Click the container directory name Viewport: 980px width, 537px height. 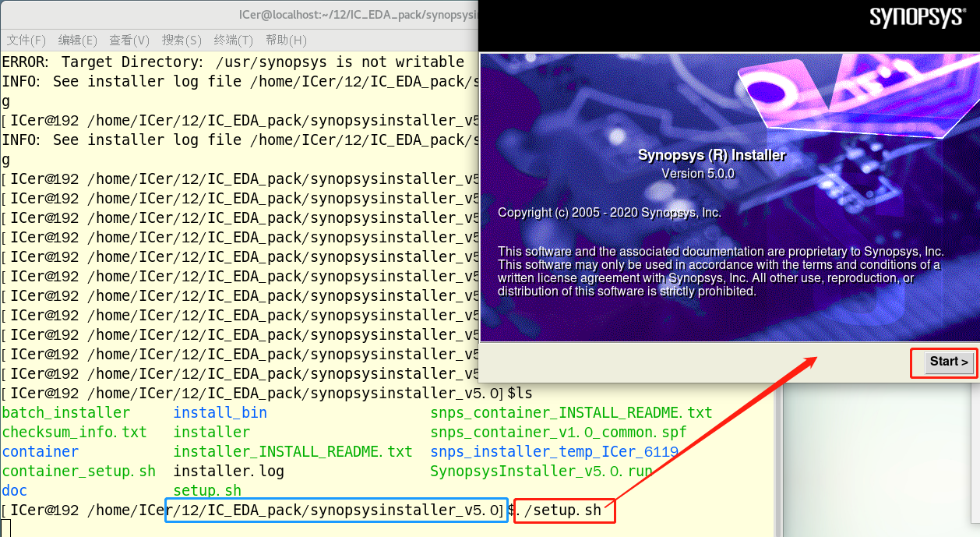(41, 451)
